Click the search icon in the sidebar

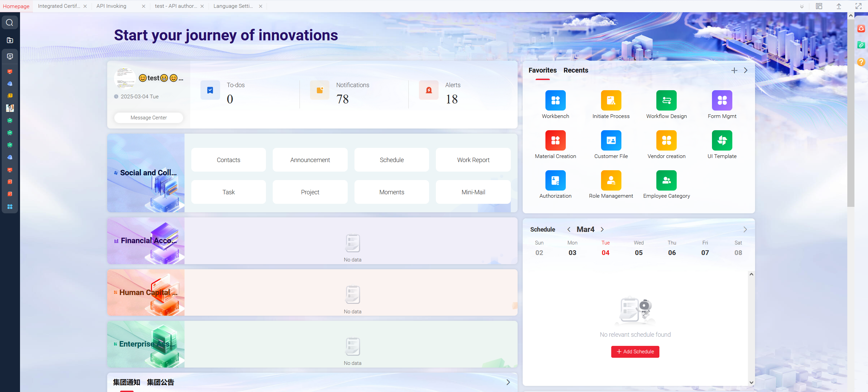pyautogui.click(x=9, y=23)
